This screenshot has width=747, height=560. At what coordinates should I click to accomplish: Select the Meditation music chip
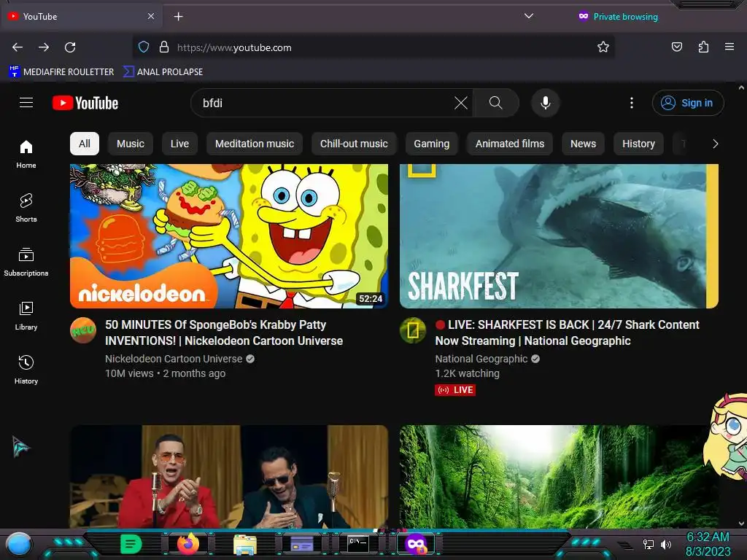click(x=255, y=144)
